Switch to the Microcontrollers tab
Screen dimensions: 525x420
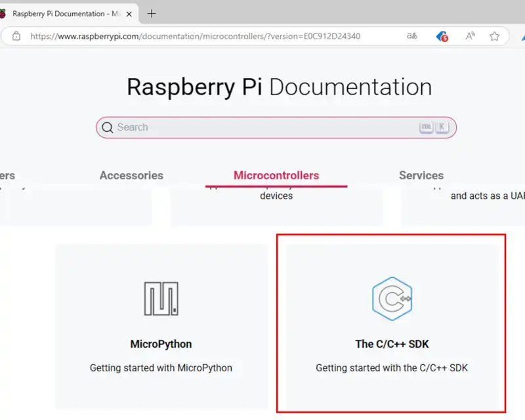(276, 175)
